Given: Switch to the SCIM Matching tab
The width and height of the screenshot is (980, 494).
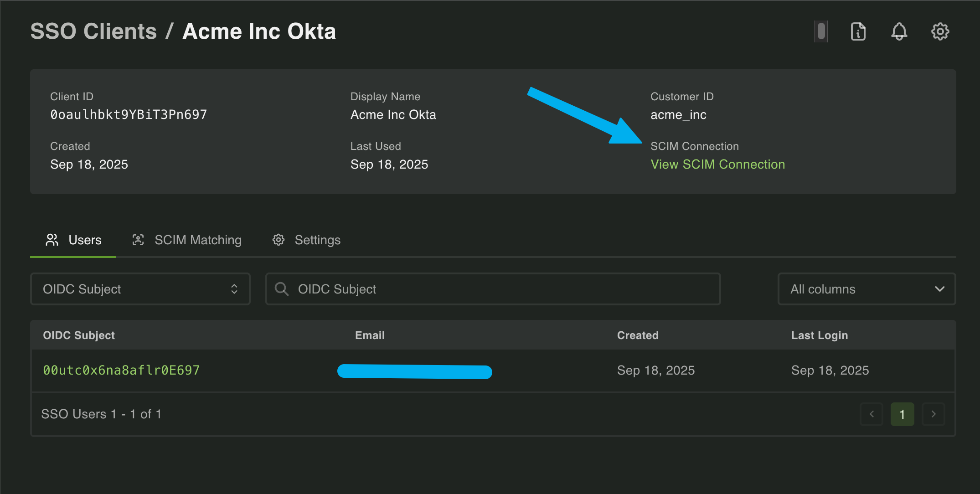Looking at the screenshot, I should click(198, 240).
